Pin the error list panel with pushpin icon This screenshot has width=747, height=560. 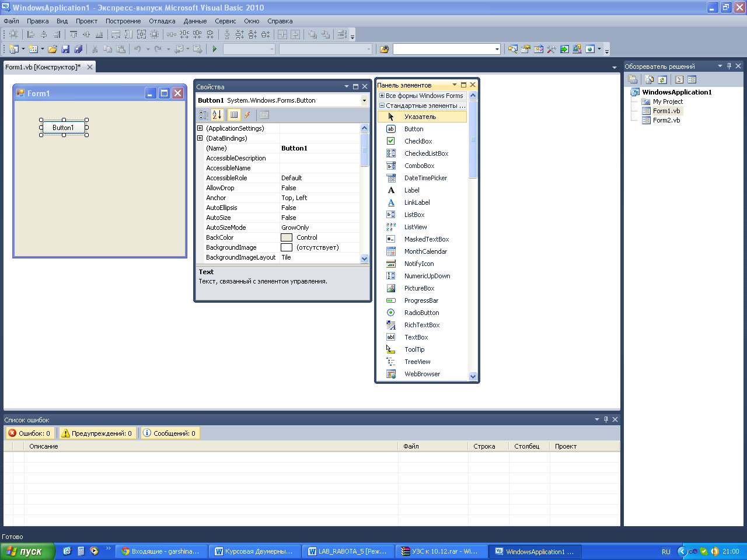pyautogui.click(x=606, y=419)
